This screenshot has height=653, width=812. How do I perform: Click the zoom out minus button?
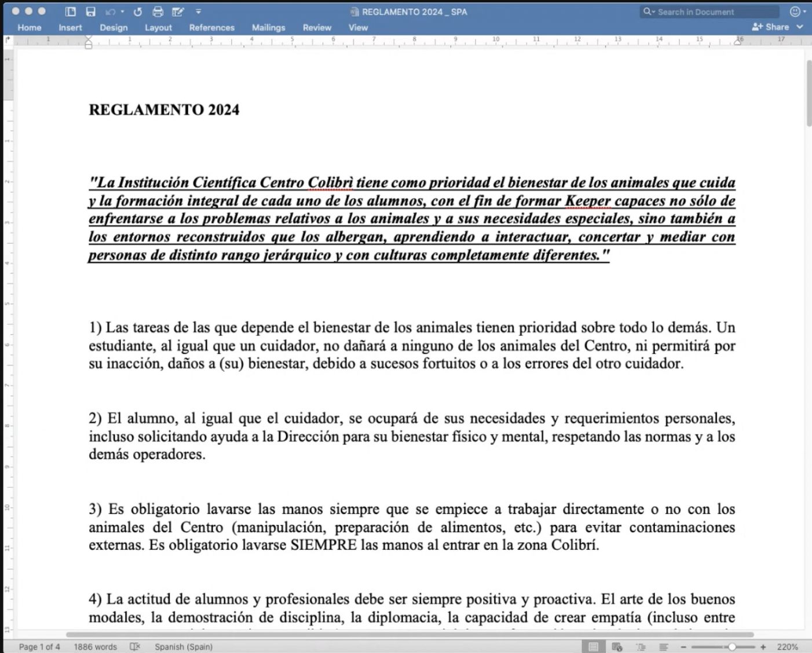click(683, 647)
